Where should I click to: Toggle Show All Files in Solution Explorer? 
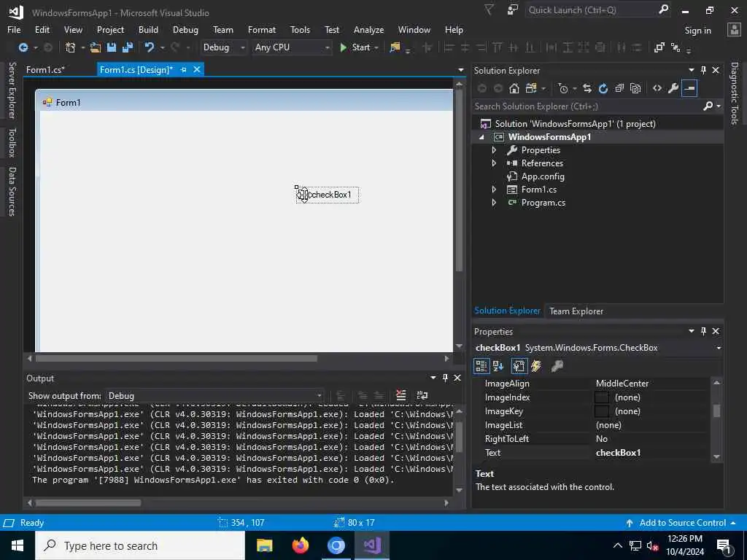[635, 88]
